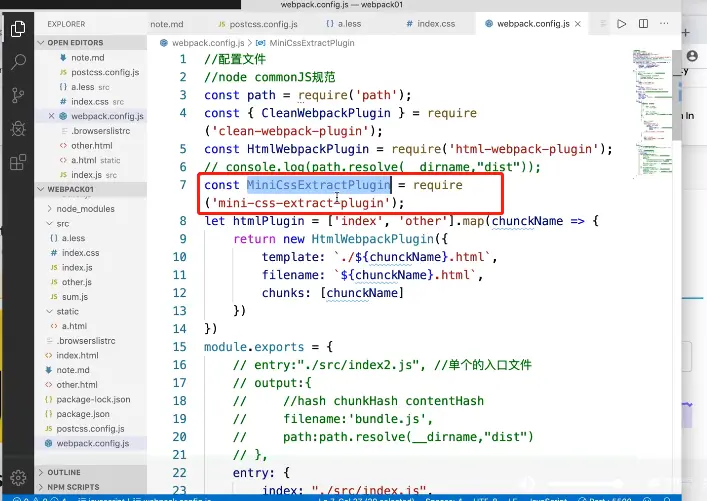Open other.js in src folder

pos(77,282)
